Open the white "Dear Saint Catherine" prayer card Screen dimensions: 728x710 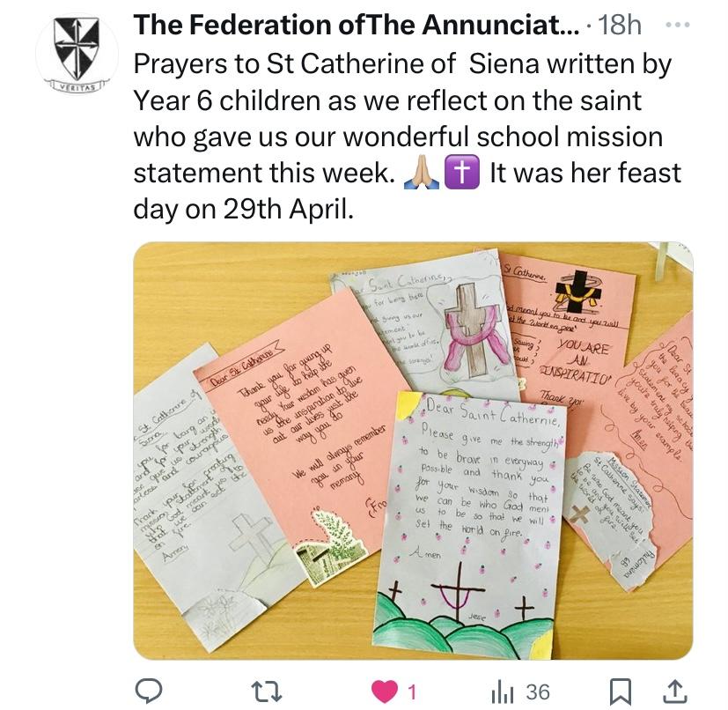click(x=475, y=529)
